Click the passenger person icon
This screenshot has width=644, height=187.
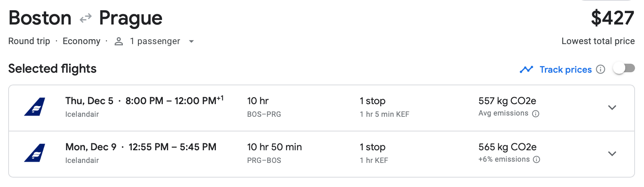click(x=119, y=41)
